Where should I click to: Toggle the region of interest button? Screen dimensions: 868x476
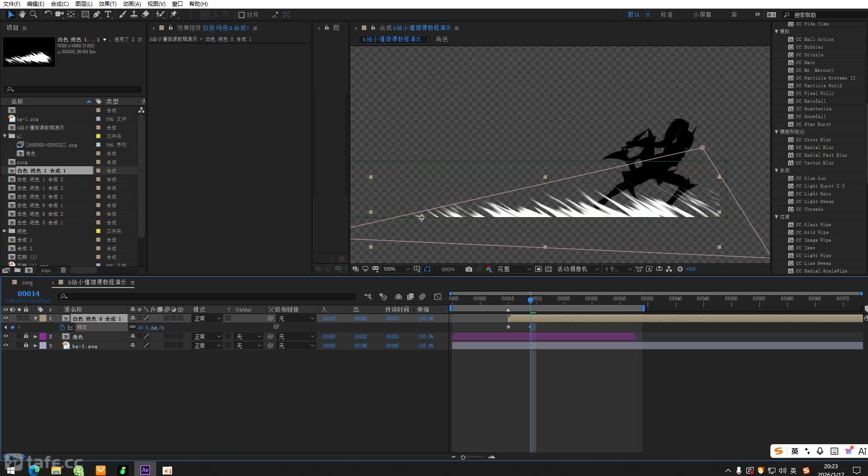(x=538, y=269)
